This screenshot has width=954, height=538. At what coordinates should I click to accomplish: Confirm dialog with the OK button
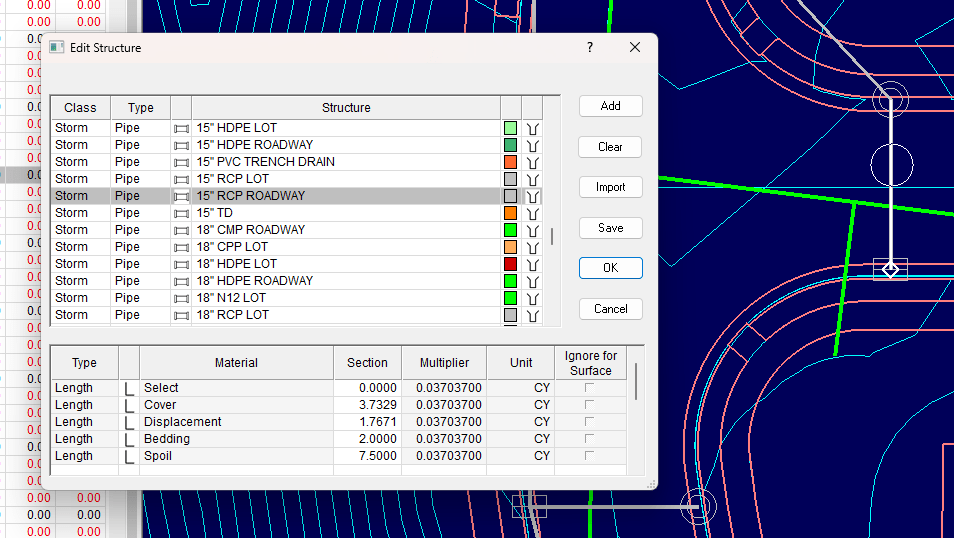coord(610,268)
